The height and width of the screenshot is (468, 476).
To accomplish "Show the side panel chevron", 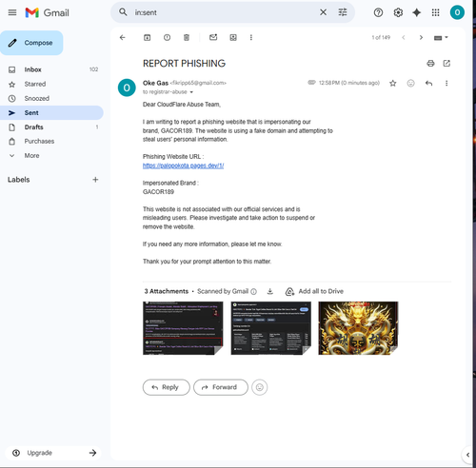I will [x=467, y=455].
